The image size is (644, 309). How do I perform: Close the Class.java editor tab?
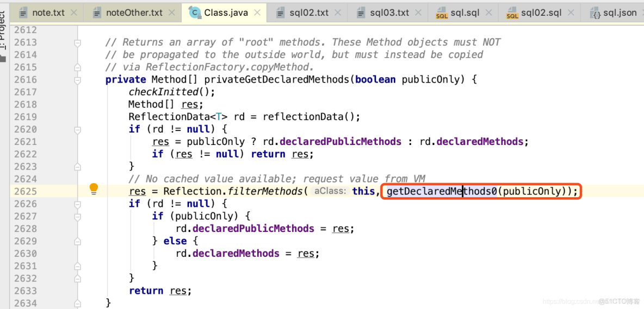point(257,12)
